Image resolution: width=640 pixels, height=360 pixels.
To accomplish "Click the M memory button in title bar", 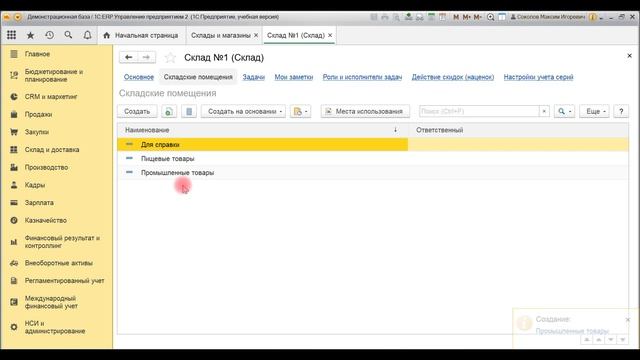I will [456, 17].
